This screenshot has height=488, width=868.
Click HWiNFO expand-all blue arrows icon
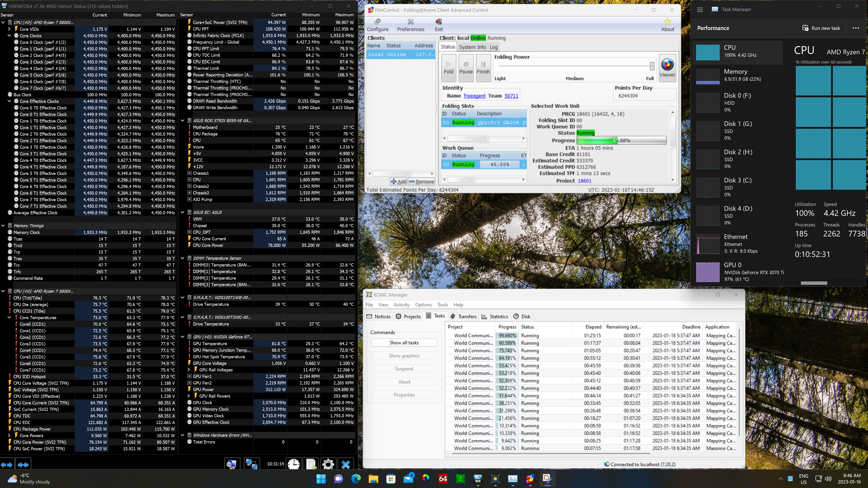click(7, 464)
